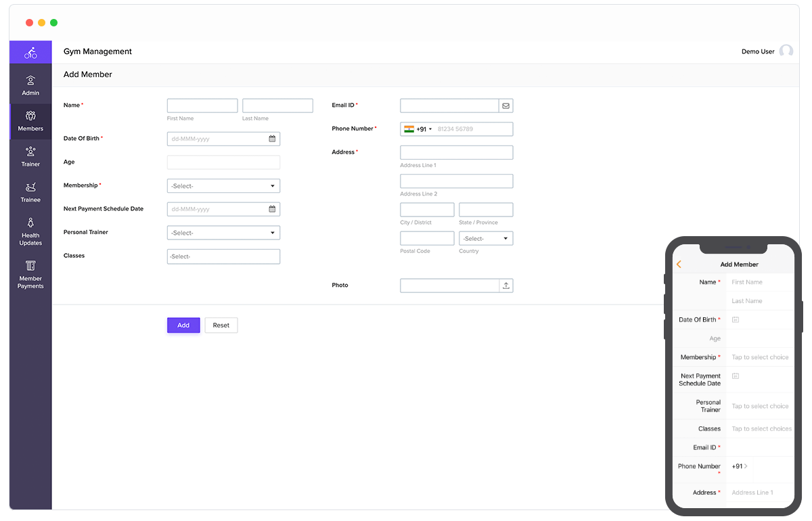
Task: Click the Demo User name
Action: click(758, 51)
